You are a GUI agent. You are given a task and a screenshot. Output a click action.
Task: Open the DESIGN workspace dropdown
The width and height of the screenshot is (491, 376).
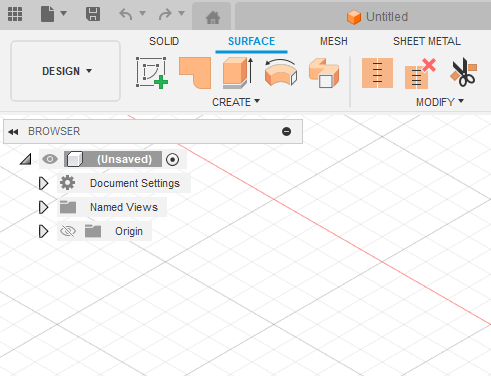66,71
